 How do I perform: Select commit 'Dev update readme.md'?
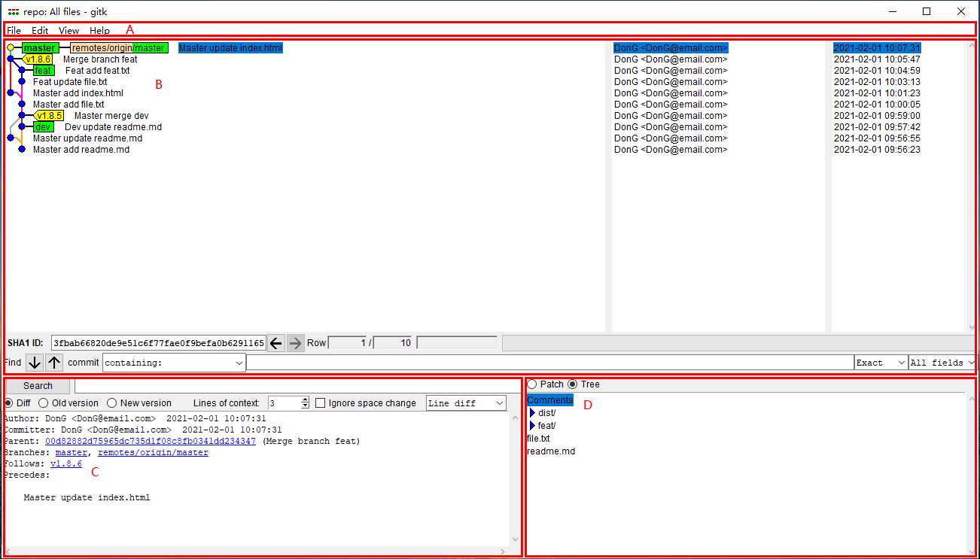tap(113, 127)
